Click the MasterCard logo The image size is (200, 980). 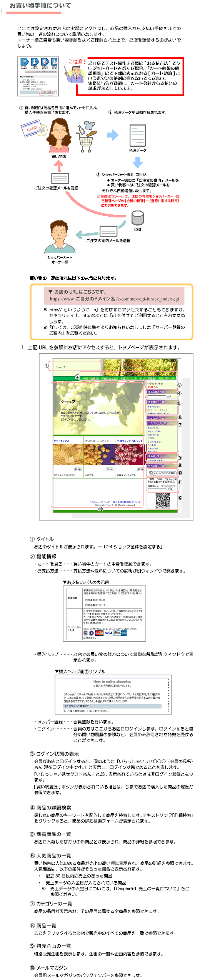point(99,632)
